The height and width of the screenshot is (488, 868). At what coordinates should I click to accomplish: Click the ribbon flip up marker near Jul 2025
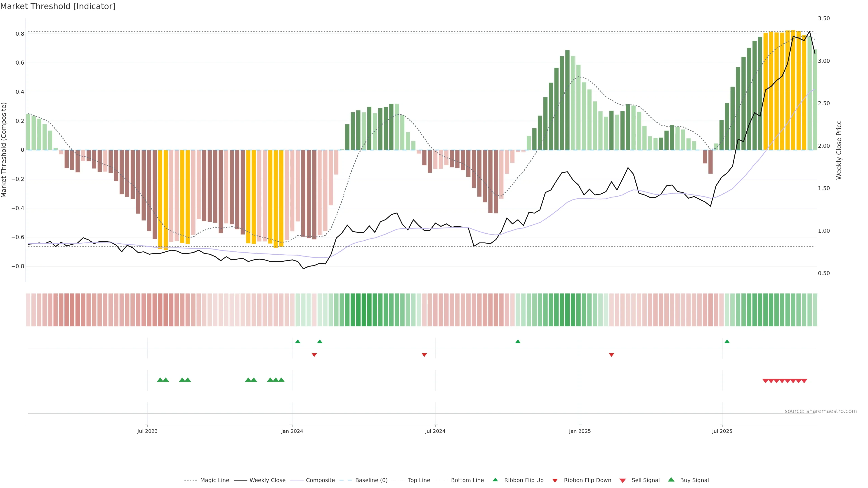tap(727, 342)
